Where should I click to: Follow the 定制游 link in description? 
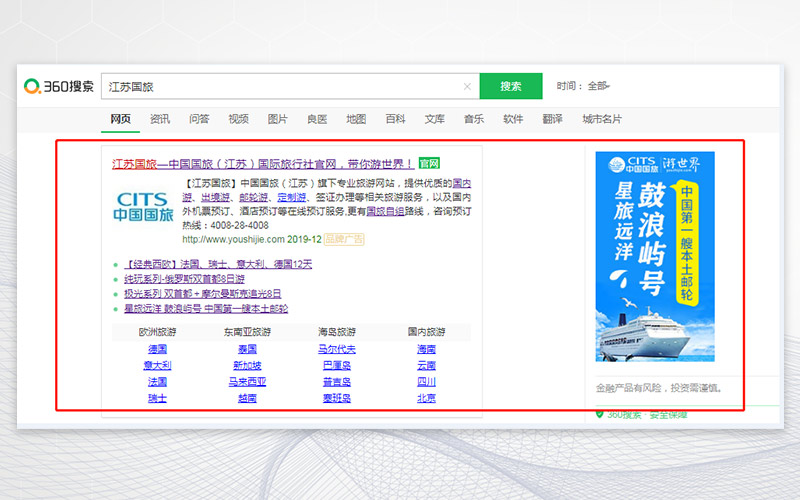click(x=292, y=197)
